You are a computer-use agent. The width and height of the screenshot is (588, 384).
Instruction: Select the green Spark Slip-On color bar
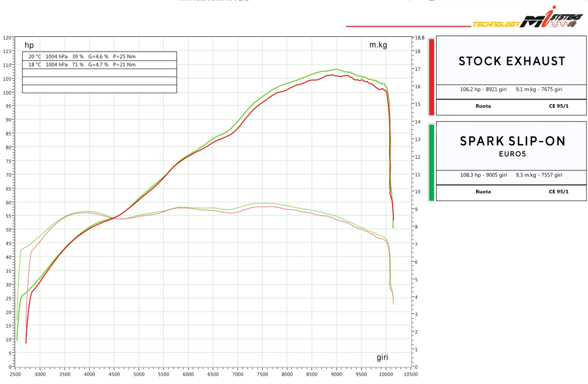pos(432,163)
